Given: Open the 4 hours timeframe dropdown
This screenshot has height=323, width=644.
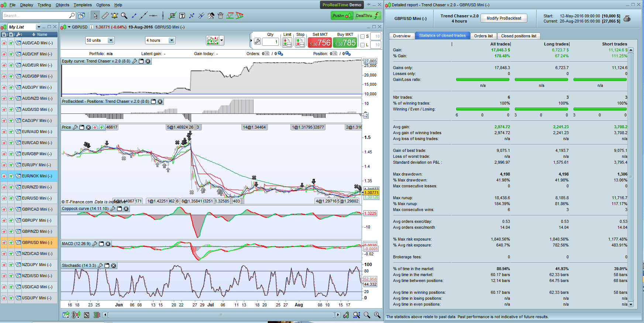Looking at the screenshot, I should pyautogui.click(x=171, y=41).
